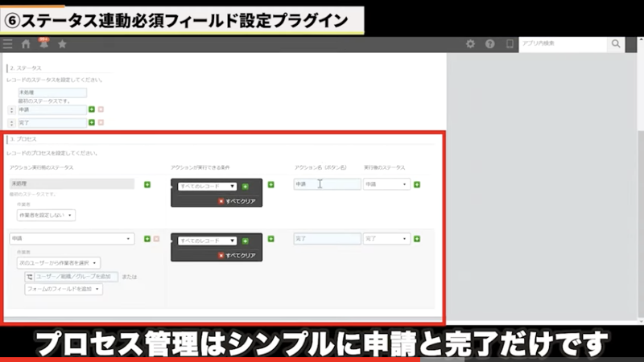Click the search magnifier button
Viewport: 644px width, 362px height.
click(616, 44)
